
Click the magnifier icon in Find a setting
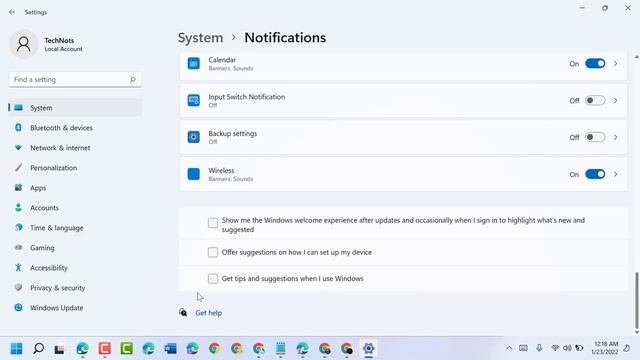tap(133, 80)
